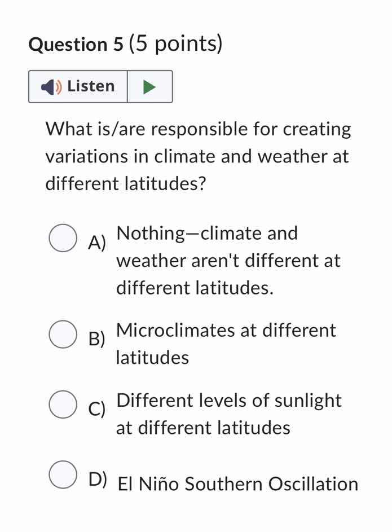This screenshot has width=392, height=532.
Task: Choose option B about microclimates
Action: click(63, 334)
